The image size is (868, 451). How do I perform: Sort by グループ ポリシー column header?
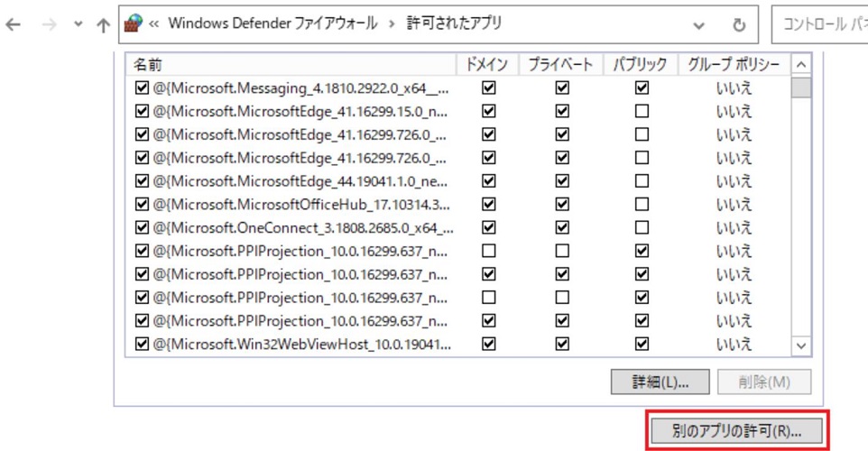[x=734, y=64]
